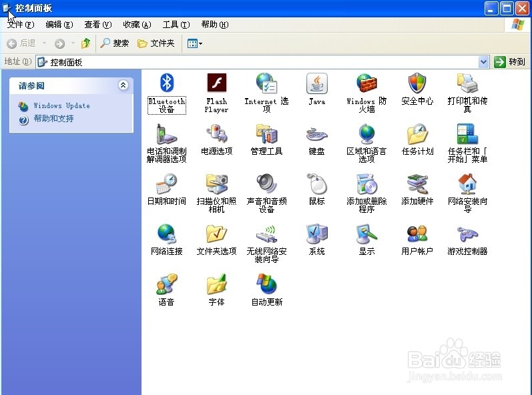Open 文件夹选项 icon
This screenshot has width=532, height=395.
(x=216, y=234)
